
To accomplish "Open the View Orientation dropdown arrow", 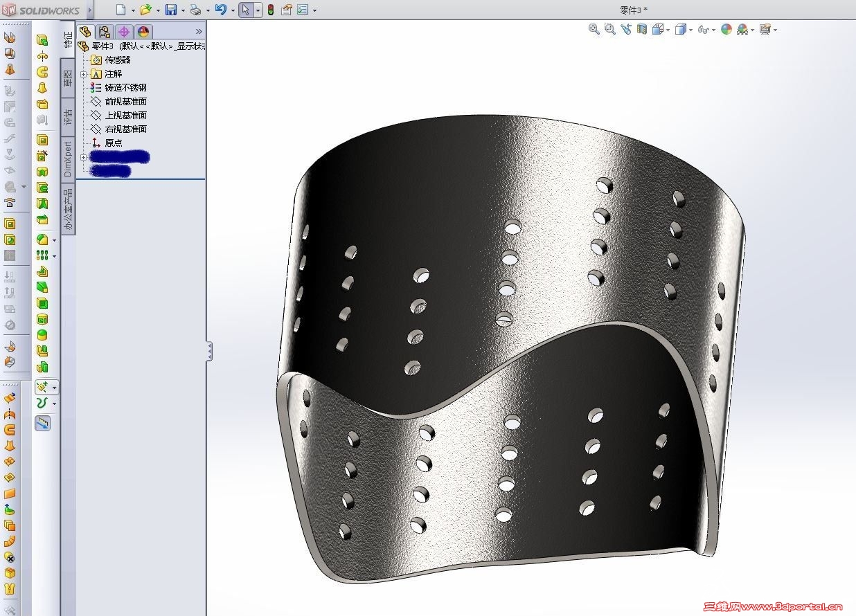I will tap(668, 30).
